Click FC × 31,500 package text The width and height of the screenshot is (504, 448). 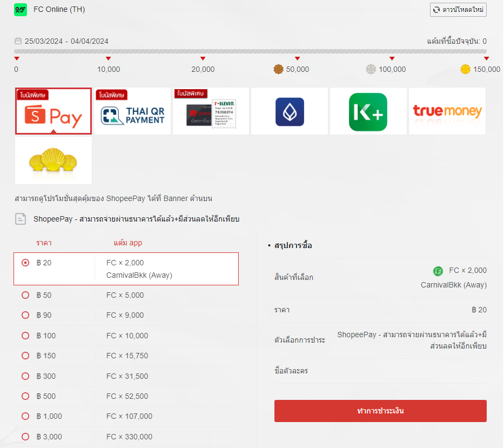tap(127, 376)
